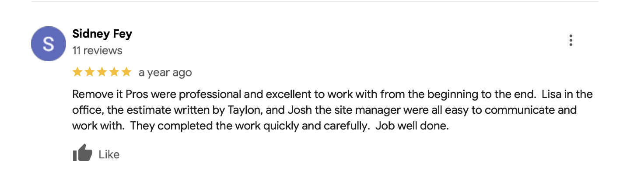Image resolution: width=644 pixels, height=175 pixels.
Task: Click the first yellow rating star
Action: click(x=77, y=72)
